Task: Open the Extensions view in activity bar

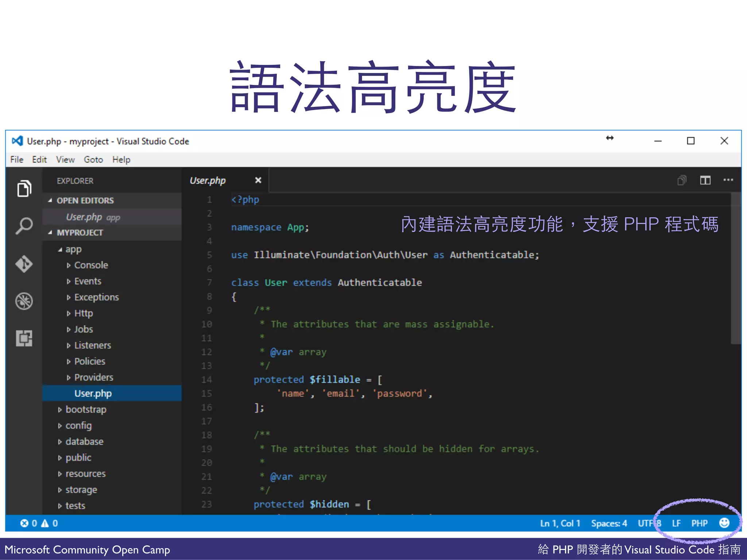Action: 24,338
